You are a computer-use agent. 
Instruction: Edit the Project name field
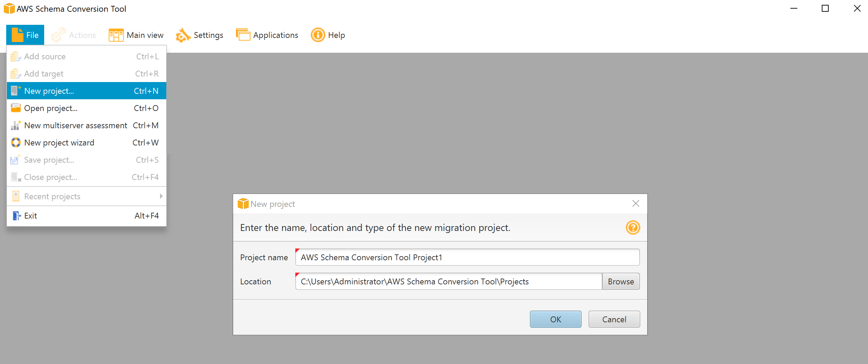click(467, 257)
